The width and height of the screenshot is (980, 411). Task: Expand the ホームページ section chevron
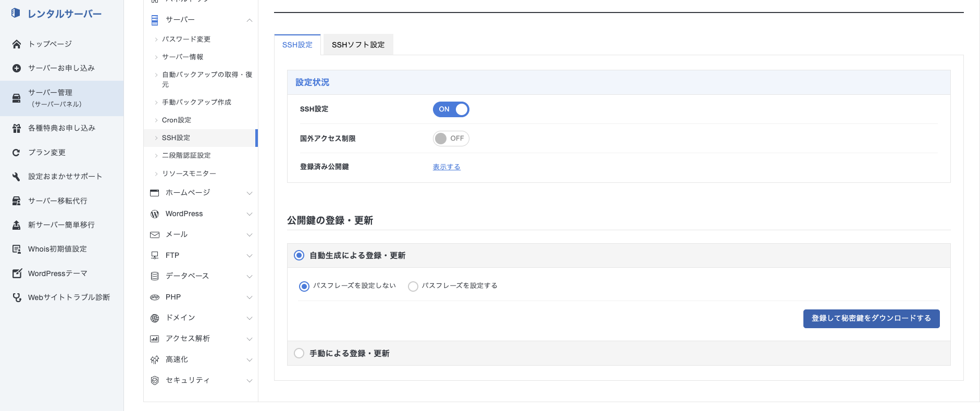tap(250, 193)
